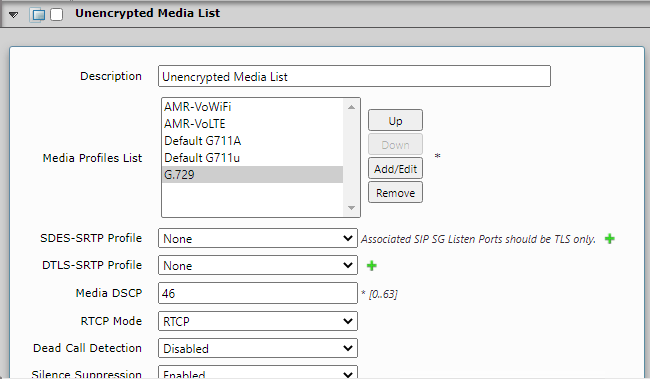Screen dimensions: 650x379
Task: Open the Silence Suppression dropdown
Action: 257,372
